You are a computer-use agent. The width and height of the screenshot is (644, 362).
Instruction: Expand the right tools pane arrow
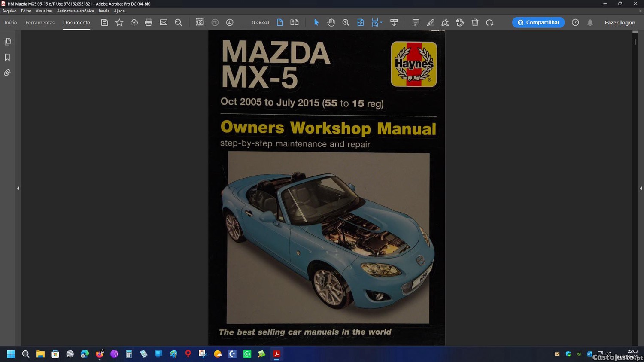pyautogui.click(x=641, y=188)
